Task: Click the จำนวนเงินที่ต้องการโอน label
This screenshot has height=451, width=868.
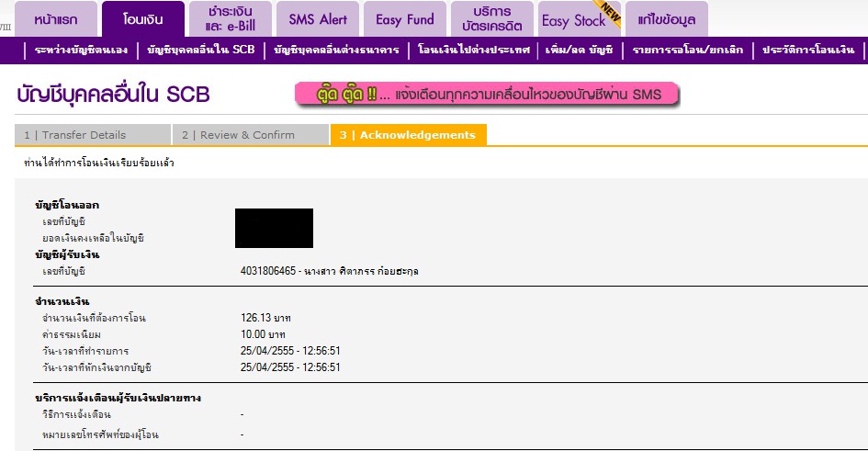Action: [x=94, y=318]
